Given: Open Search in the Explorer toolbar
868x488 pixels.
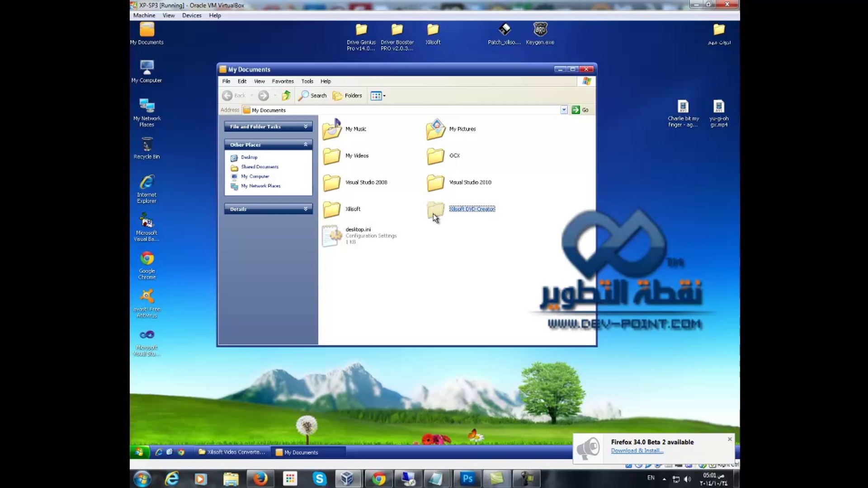Looking at the screenshot, I should coord(312,96).
